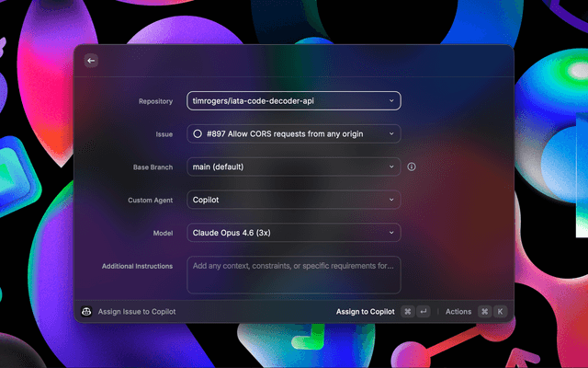Click the chevron in the Repository field
Image resolution: width=588 pixels, height=368 pixels.
[391, 100]
